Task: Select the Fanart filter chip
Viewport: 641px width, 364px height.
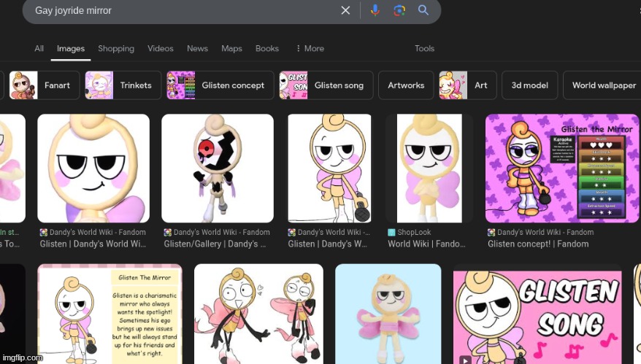Action: 44,85
